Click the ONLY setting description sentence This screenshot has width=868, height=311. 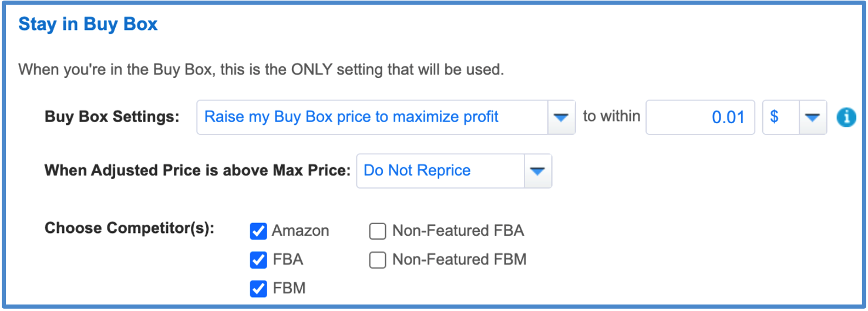tap(261, 70)
